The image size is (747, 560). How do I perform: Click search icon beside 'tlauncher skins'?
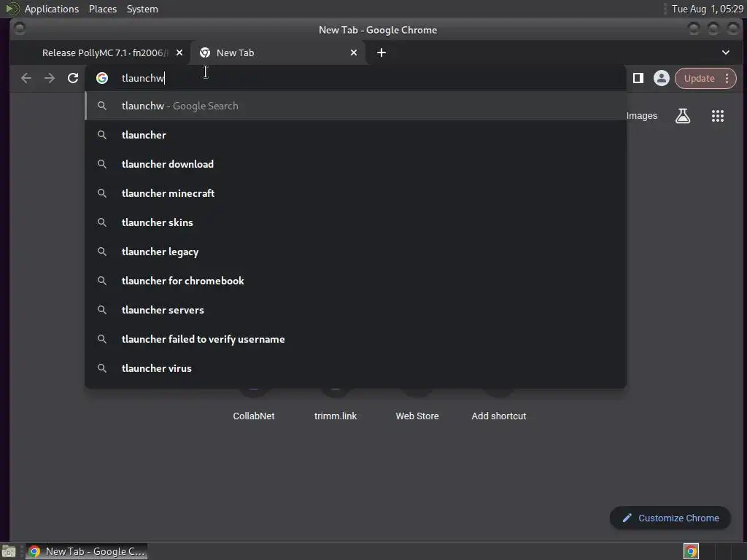[102, 222]
